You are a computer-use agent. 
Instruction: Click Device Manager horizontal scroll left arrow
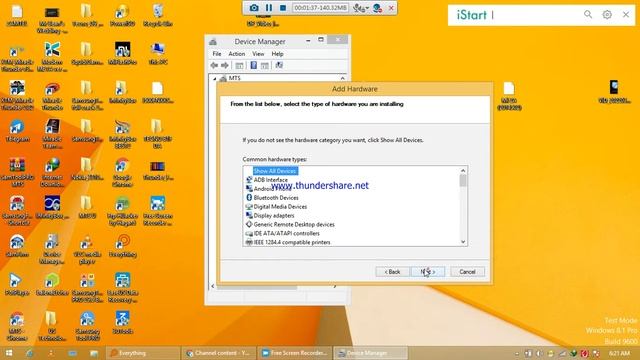(213, 286)
